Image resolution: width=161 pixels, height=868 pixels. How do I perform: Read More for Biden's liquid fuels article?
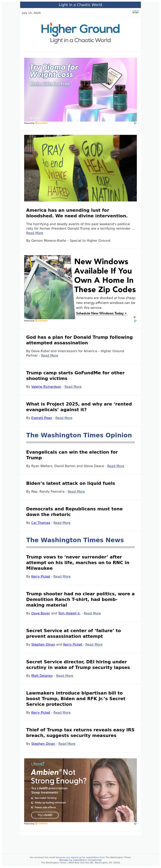tap(76, 491)
